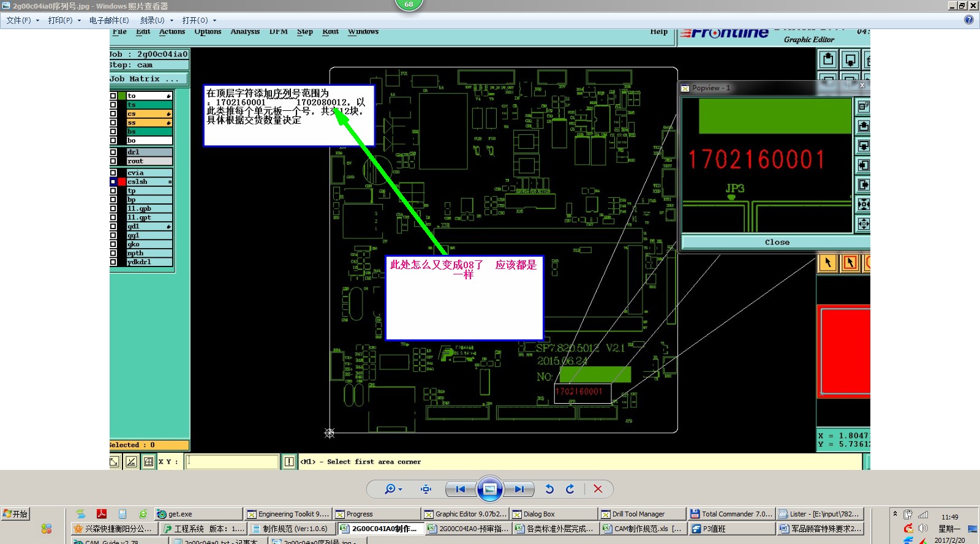The height and width of the screenshot is (544, 980).
Task: Toggle checkbox of layer 'cs'
Action: point(113,114)
